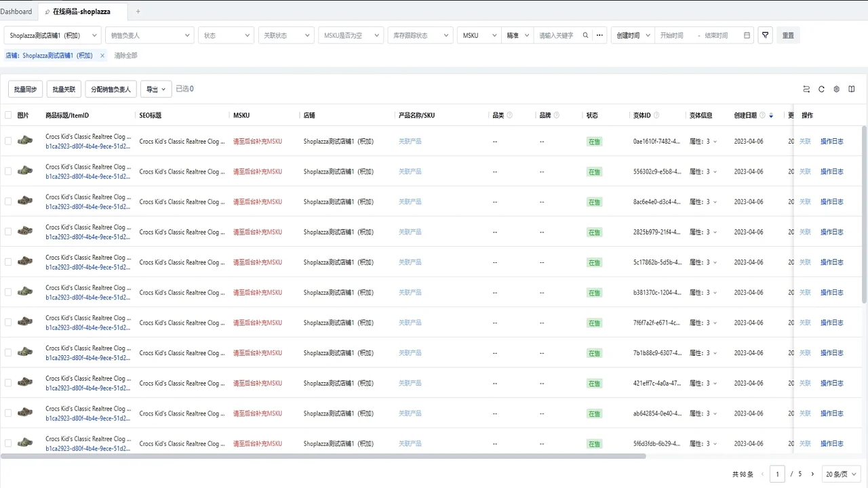Click the filter funnel icon
Screen dimensions: 868x488
[x=765, y=35]
